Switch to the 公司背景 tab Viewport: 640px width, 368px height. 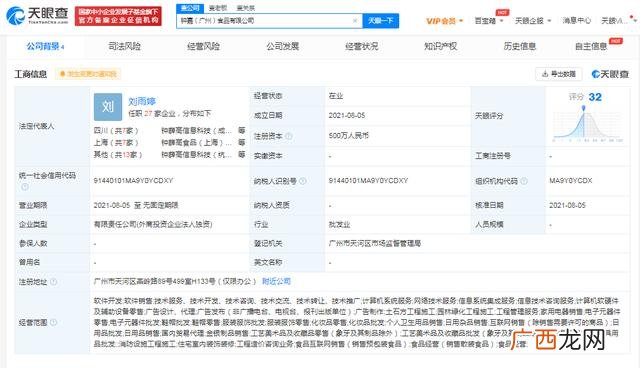tap(45, 47)
